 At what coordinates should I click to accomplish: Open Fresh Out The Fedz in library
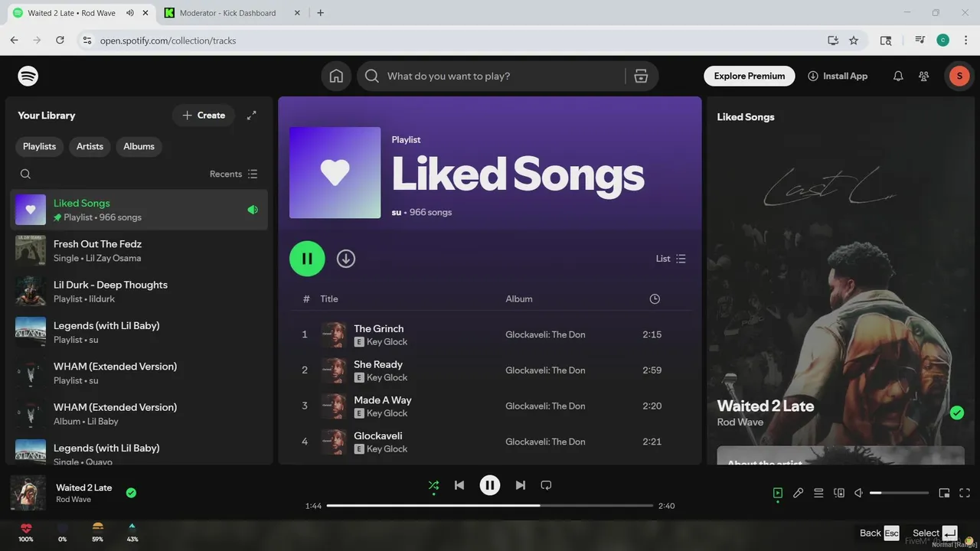click(139, 250)
